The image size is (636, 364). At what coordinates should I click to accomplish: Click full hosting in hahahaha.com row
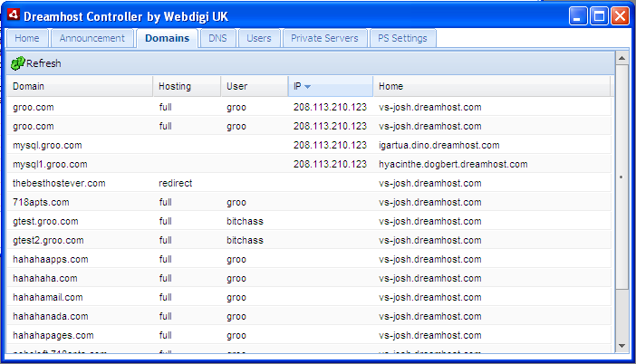165,279
